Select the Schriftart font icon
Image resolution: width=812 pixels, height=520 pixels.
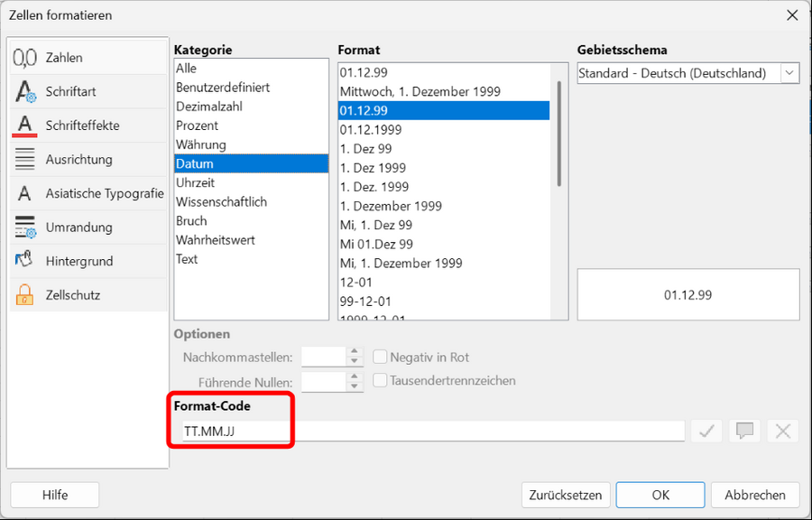(25, 92)
